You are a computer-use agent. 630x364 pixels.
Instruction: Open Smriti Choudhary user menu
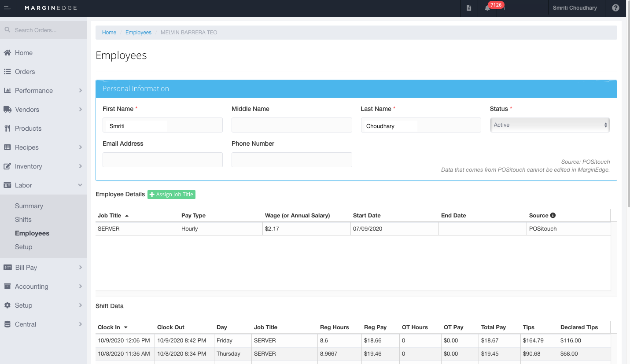click(x=575, y=8)
